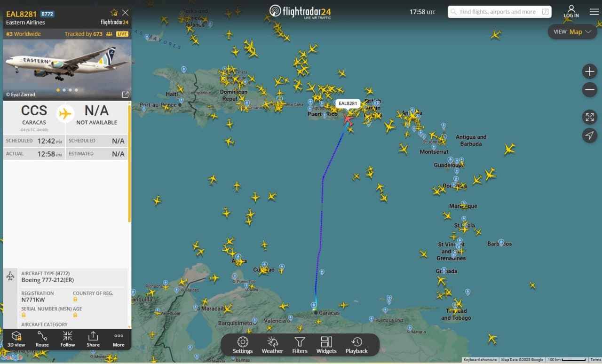602x364 pixels.
Task: Open the Filters panel
Action: tap(300, 345)
